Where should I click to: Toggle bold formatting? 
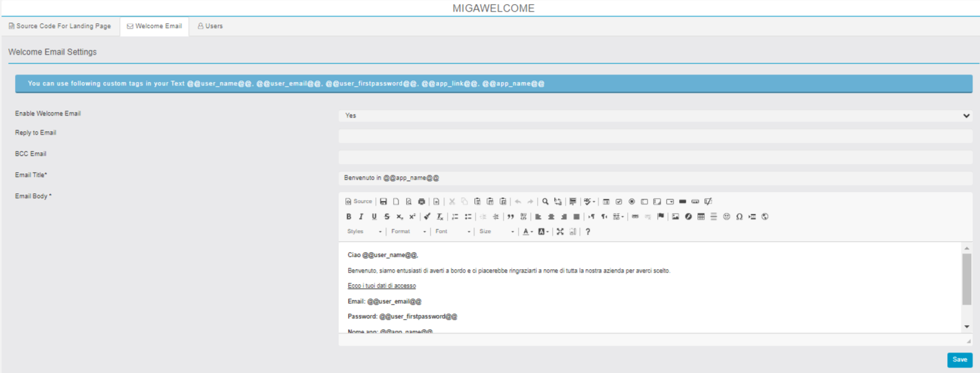pos(349,217)
